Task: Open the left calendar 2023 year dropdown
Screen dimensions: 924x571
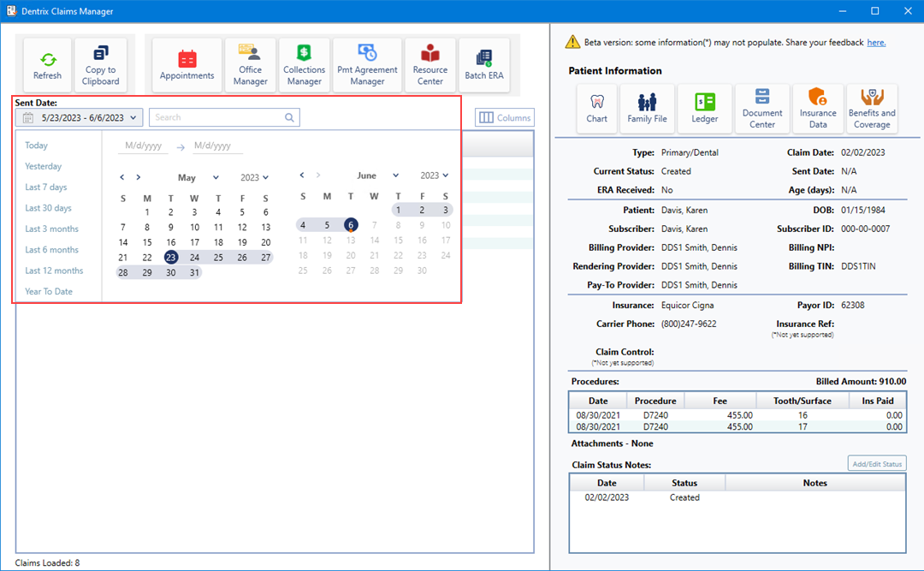Action: coord(255,177)
